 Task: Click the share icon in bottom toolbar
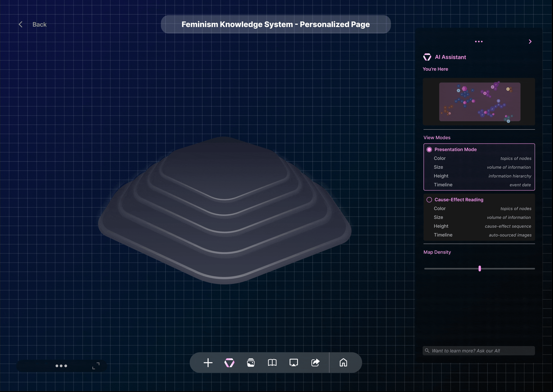click(x=315, y=363)
